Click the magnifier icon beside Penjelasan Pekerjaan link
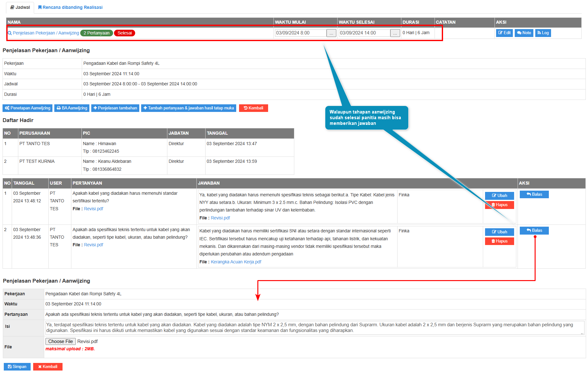This screenshot has width=588, height=374. click(10, 33)
